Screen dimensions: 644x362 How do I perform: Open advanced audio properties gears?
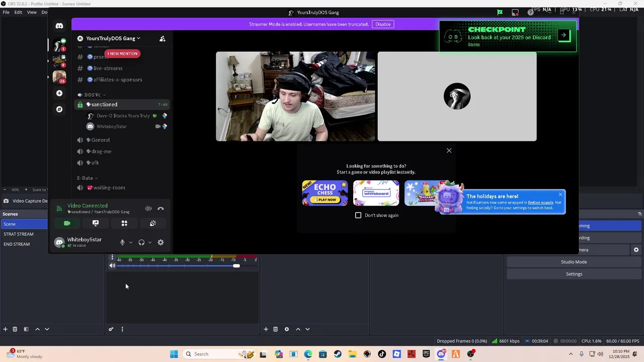[x=111, y=329]
